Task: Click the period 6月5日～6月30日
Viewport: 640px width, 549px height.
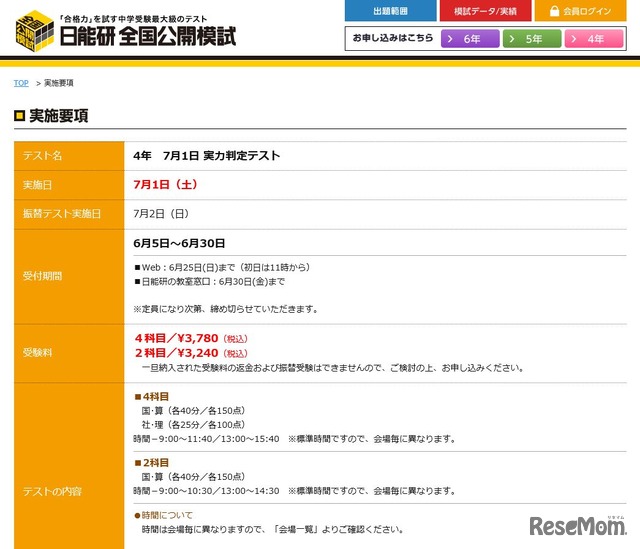Action: point(179,243)
